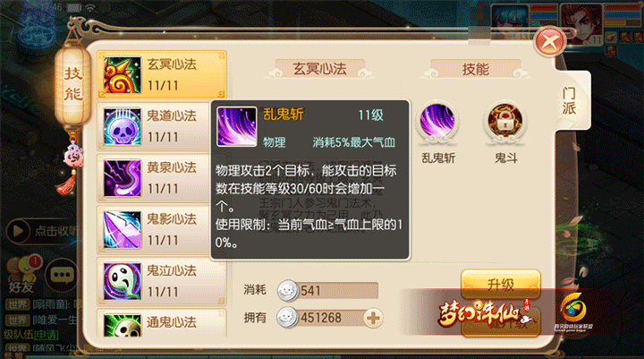Select the 鬼影心法 blade icon
Viewport: 644px width, 359px height.
coord(122,230)
